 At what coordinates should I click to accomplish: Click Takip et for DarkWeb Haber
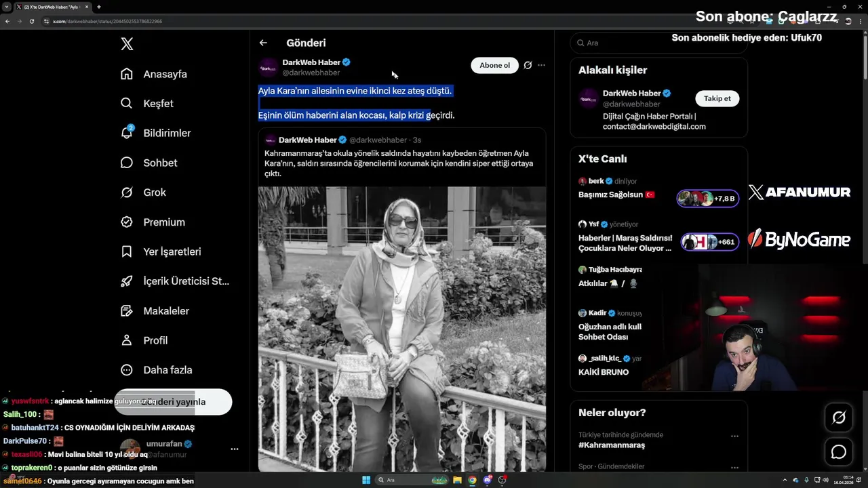[x=717, y=98]
